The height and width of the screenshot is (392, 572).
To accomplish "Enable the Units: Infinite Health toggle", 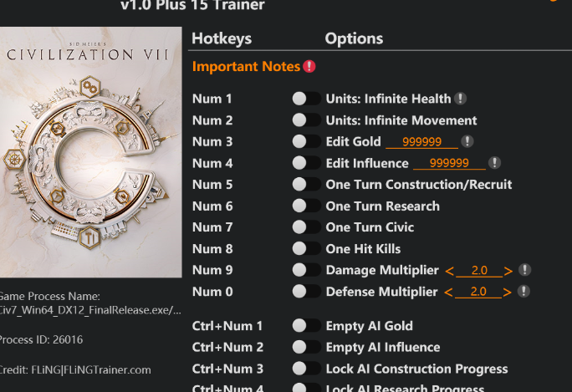I will [x=306, y=99].
